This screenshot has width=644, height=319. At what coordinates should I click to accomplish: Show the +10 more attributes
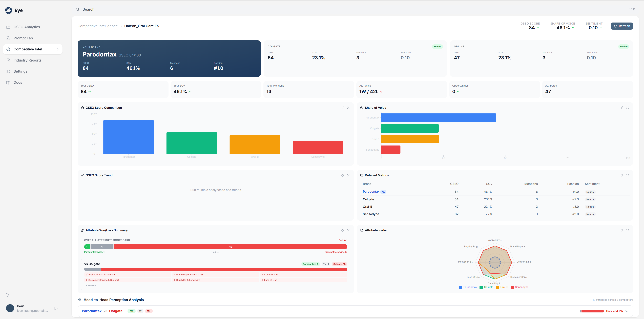tap(91, 286)
